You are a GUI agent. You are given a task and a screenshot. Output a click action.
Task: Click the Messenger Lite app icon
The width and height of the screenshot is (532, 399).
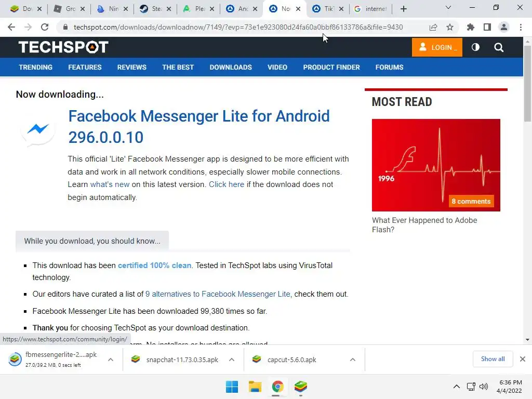(37, 129)
